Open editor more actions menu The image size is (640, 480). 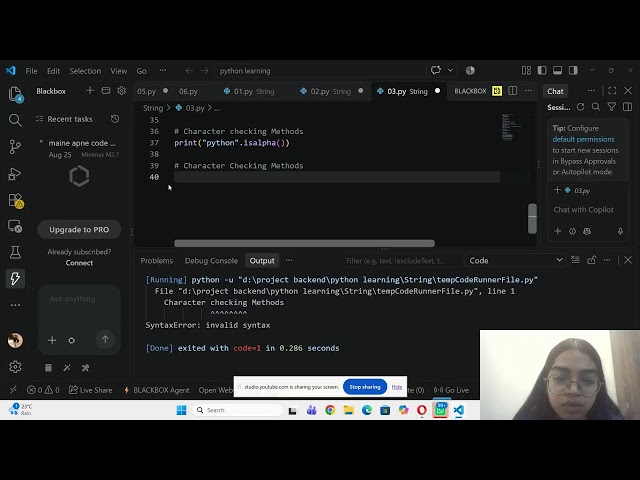click(528, 91)
